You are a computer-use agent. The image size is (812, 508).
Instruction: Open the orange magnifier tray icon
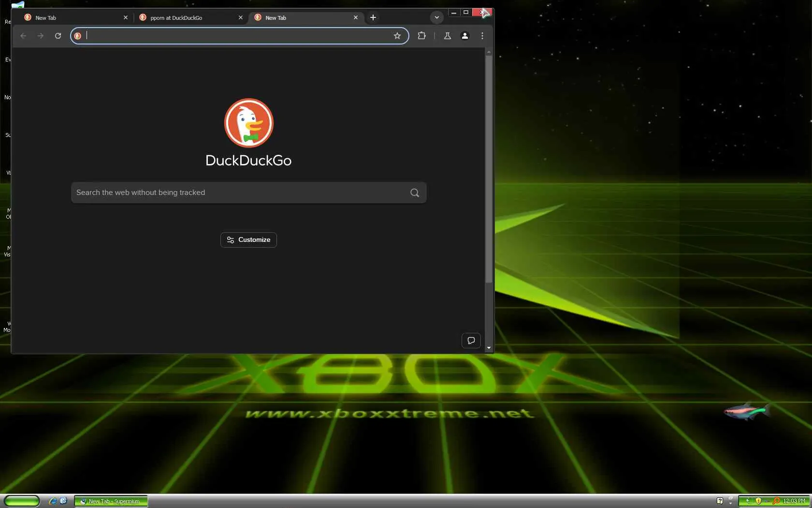point(776,501)
